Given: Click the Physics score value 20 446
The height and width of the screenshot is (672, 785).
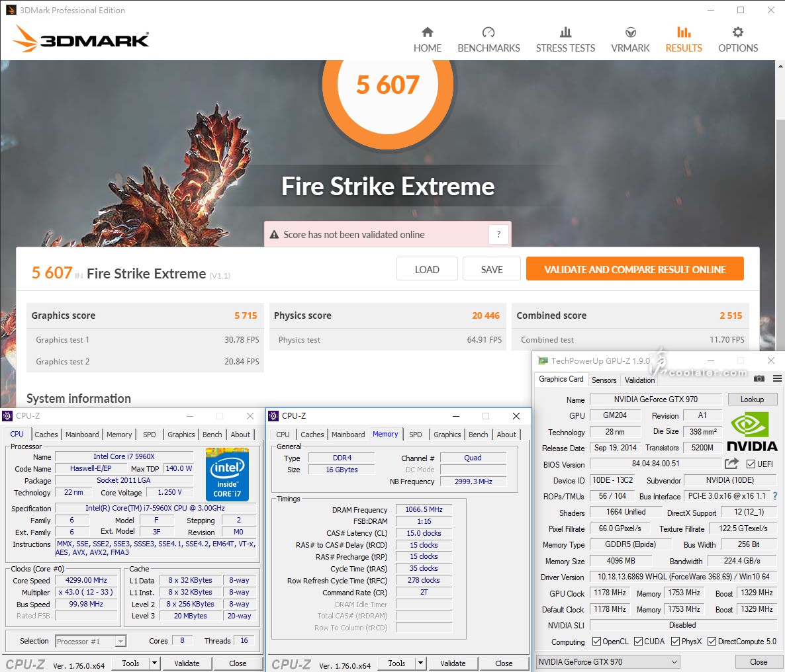Looking at the screenshot, I should pos(486,315).
